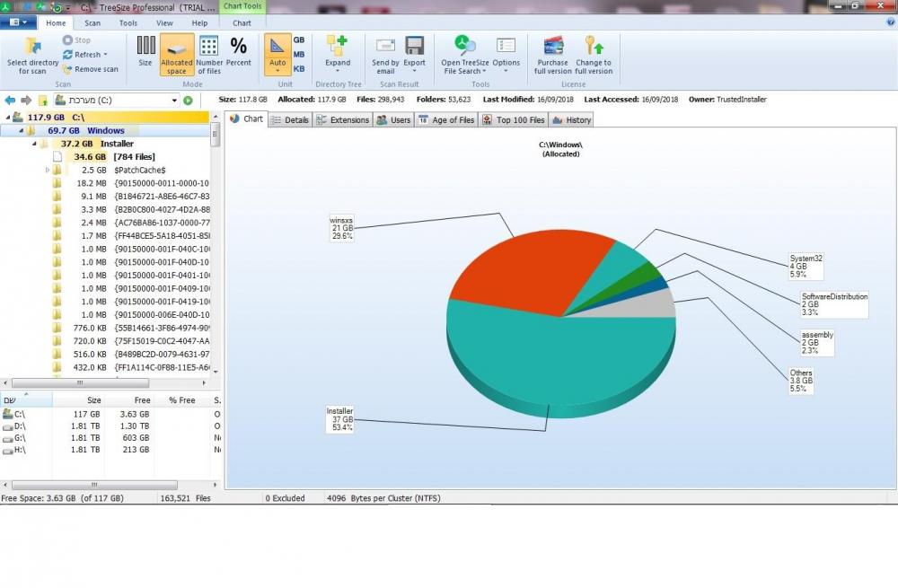Select the 69.7 GB Windows folder row
Viewport: 898px width, 588px height.
105,130
